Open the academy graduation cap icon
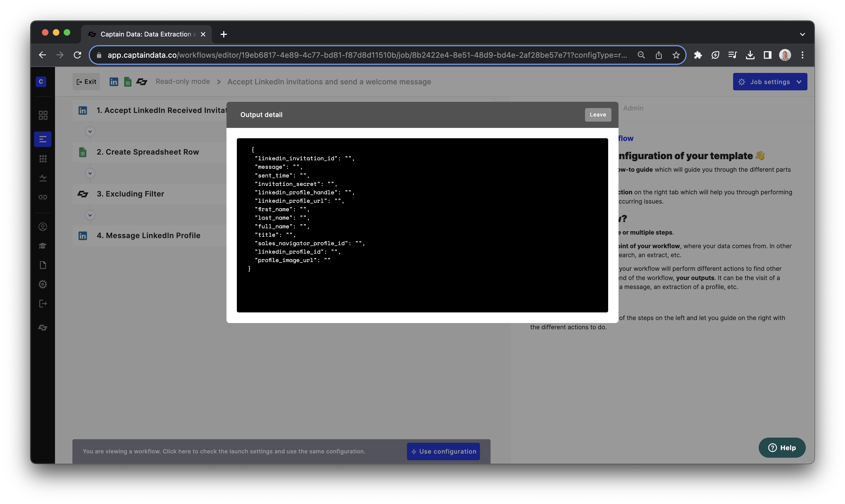This screenshot has height=504, width=845. point(43,245)
